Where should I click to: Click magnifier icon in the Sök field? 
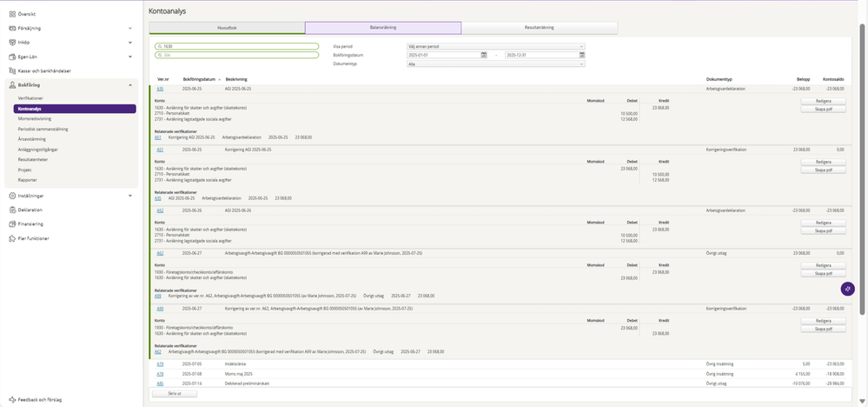[160, 56]
